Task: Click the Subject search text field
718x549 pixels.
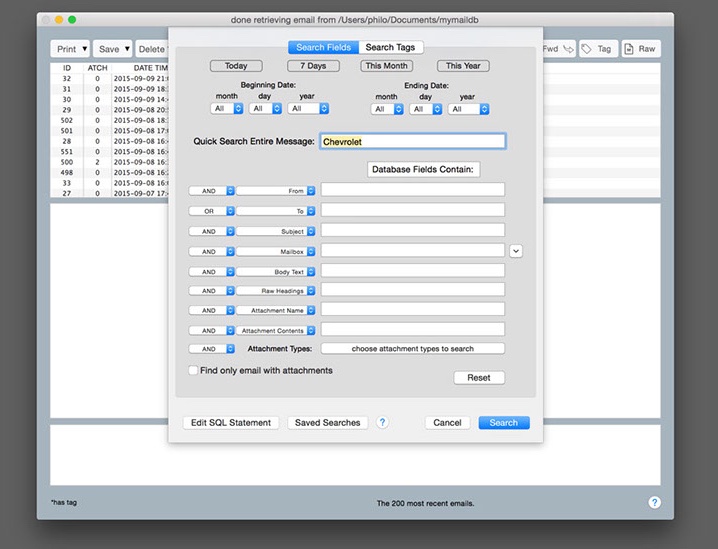Action: pos(412,231)
